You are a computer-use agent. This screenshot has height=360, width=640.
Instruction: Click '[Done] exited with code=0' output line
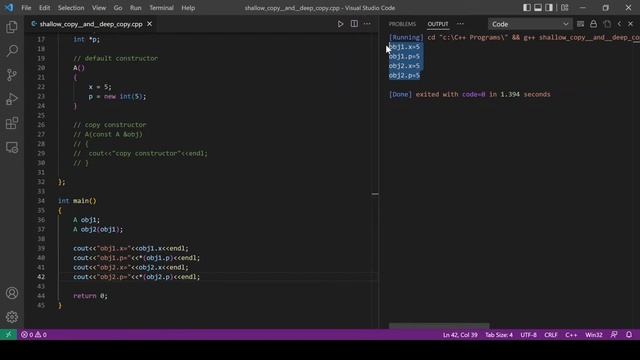click(x=469, y=94)
